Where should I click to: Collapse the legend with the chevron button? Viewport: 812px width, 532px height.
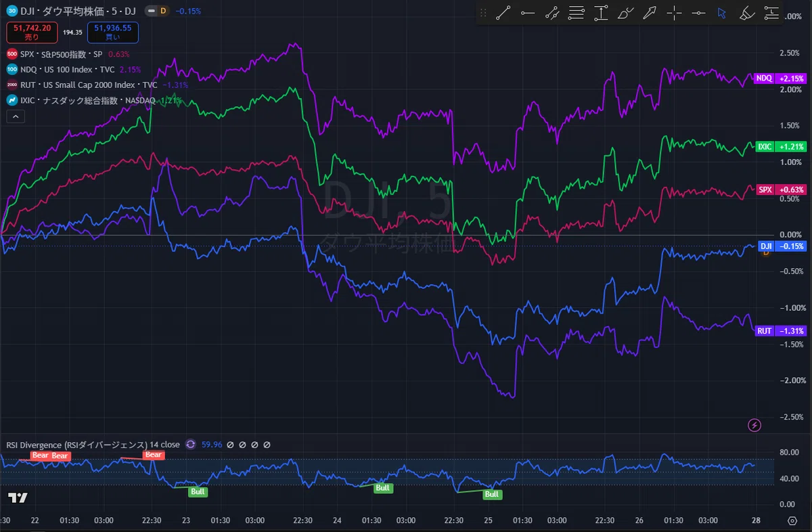point(15,116)
